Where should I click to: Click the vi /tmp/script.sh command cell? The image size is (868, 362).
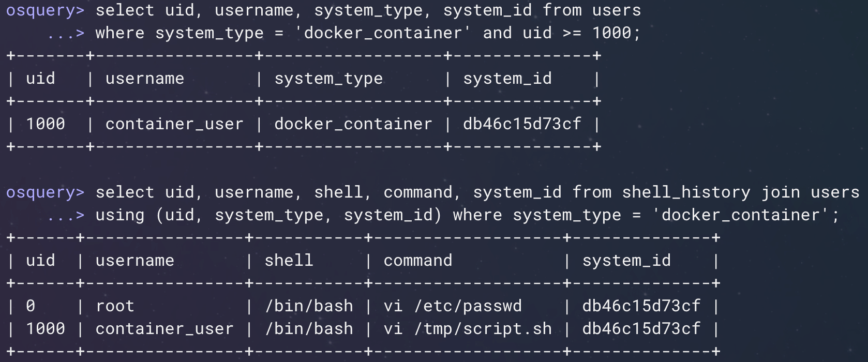pyautogui.click(x=468, y=329)
